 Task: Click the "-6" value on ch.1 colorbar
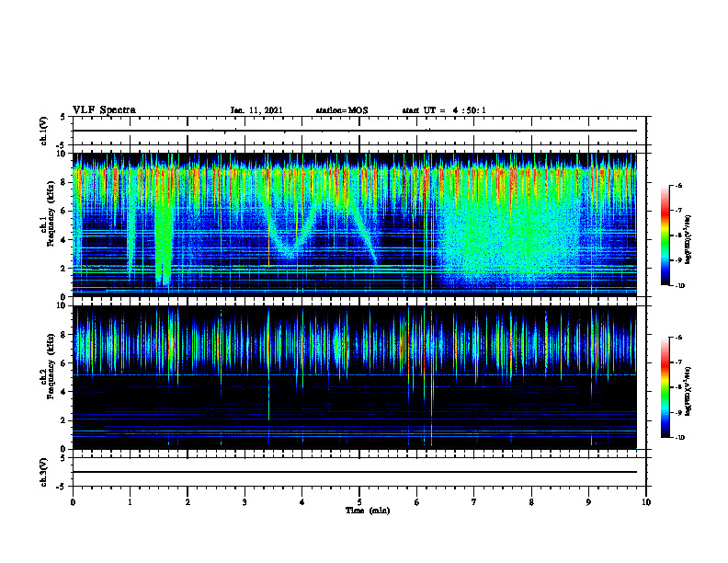(x=678, y=185)
